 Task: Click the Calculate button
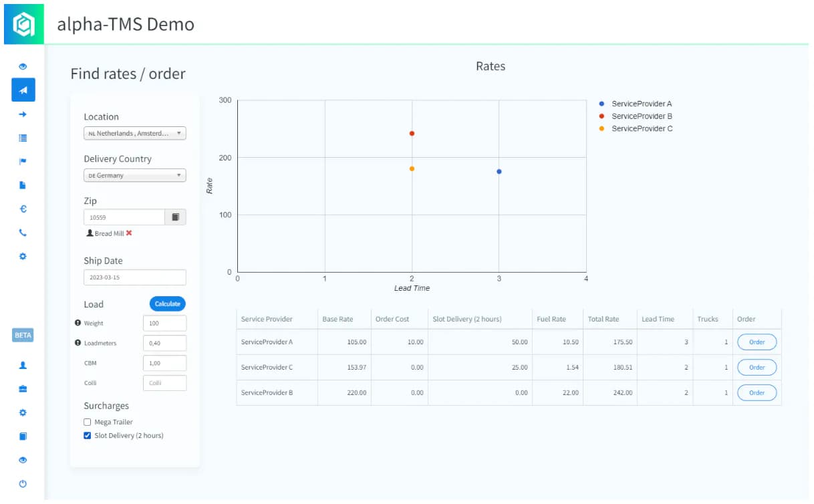(x=168, y=303)
